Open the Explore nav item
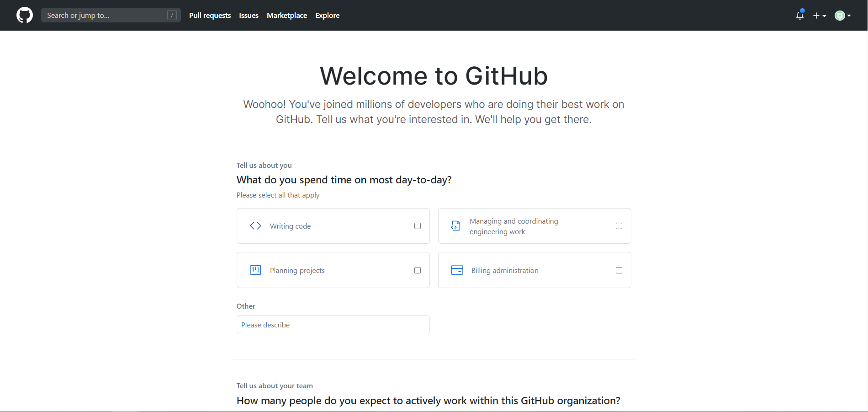 click(328, 15)
